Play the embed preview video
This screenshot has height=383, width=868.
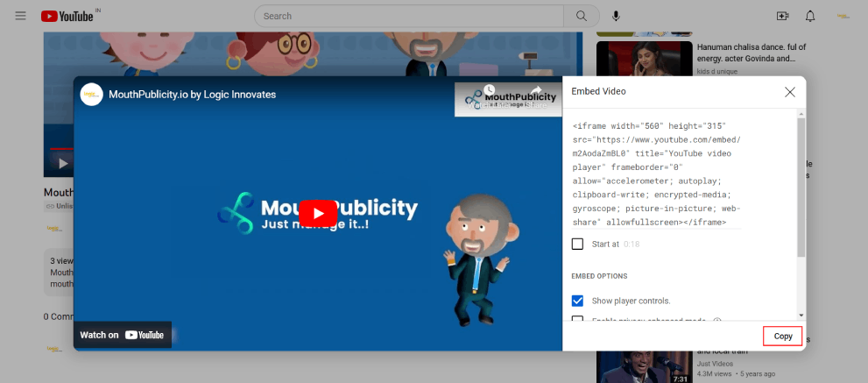tap(318, 213)
